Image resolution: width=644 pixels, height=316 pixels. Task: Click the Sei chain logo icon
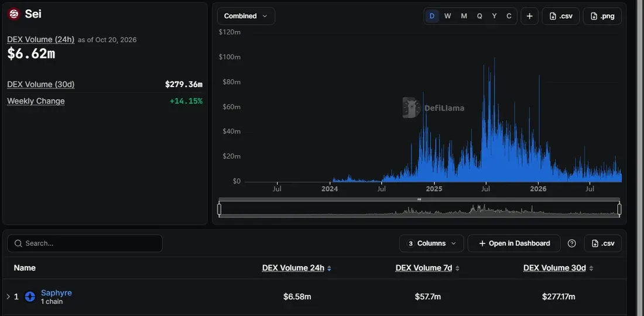click(x=14, y=14)
